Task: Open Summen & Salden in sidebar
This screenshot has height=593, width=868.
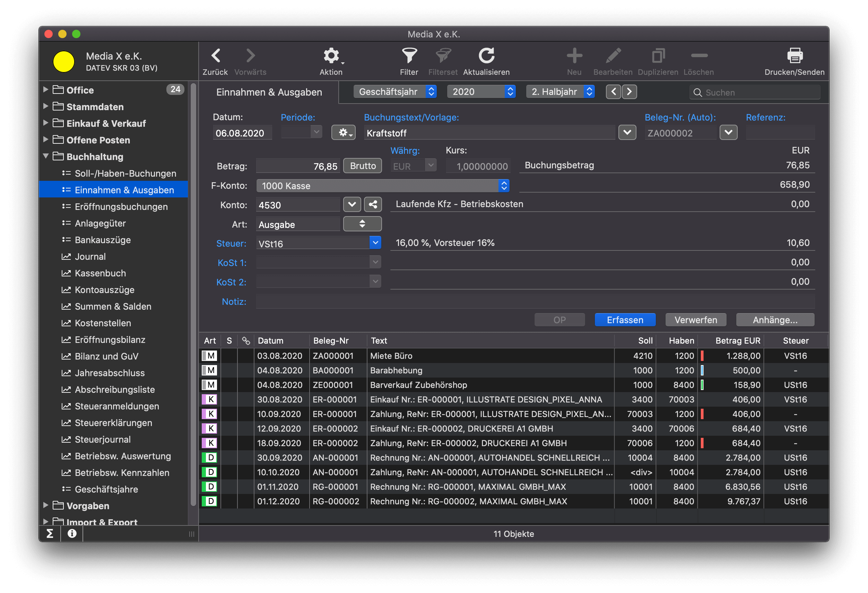Action: pos(113,306)
